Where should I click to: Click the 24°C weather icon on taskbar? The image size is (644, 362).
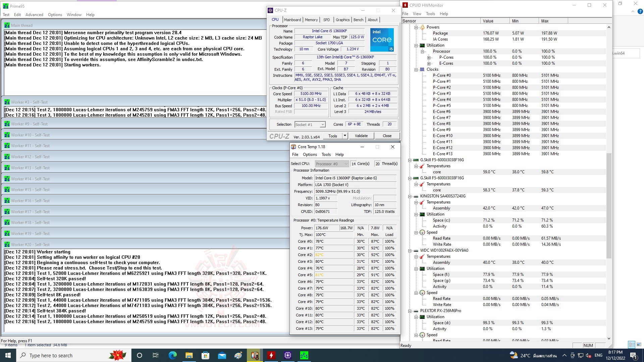point(514,355)
